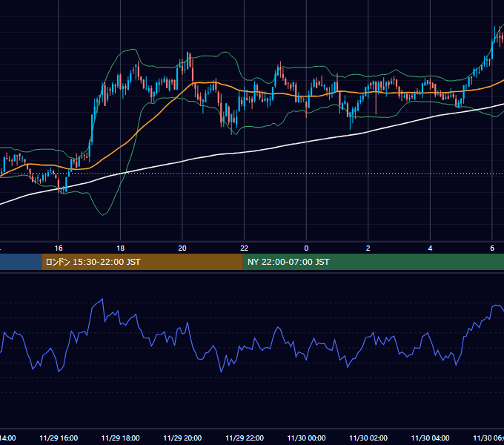Click the 11/29 16:00 date label
Image resolution: width=504 pixels, height=445 pixels.
click(x=59, y=438)
